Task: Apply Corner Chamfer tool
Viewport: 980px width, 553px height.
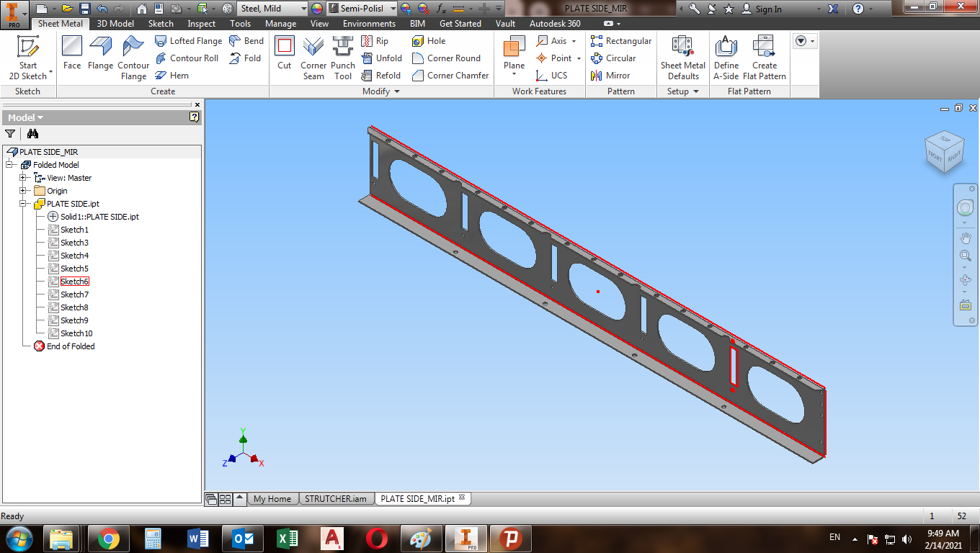Action: click(x=450, y=76)
